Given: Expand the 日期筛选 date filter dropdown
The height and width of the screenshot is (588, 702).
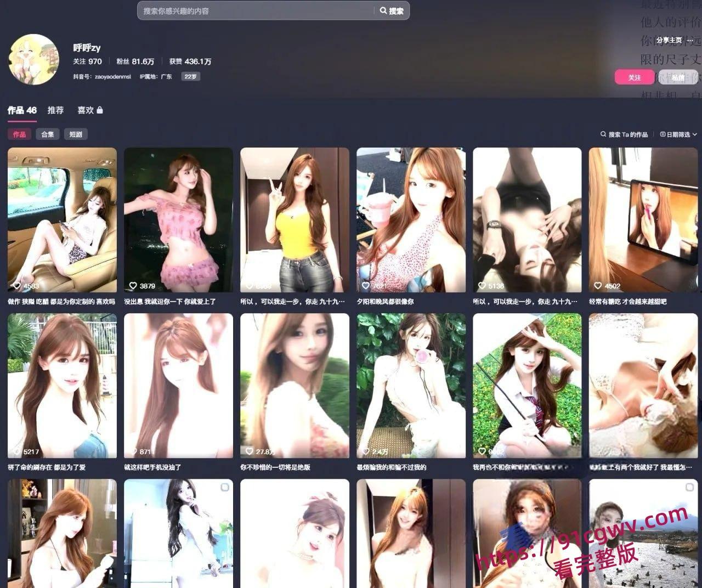Looking at the screenshot, I should (x=678, y=134).
